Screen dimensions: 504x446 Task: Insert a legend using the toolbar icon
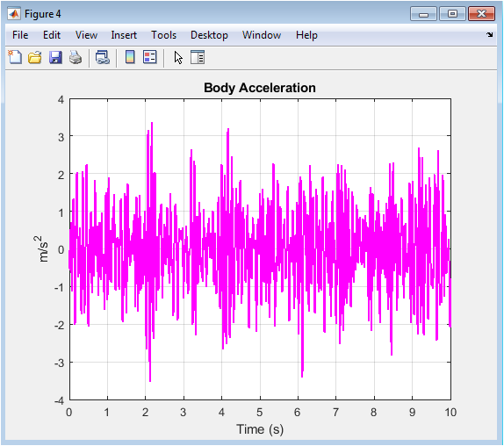pyautogui.click(x=150, y=58)
